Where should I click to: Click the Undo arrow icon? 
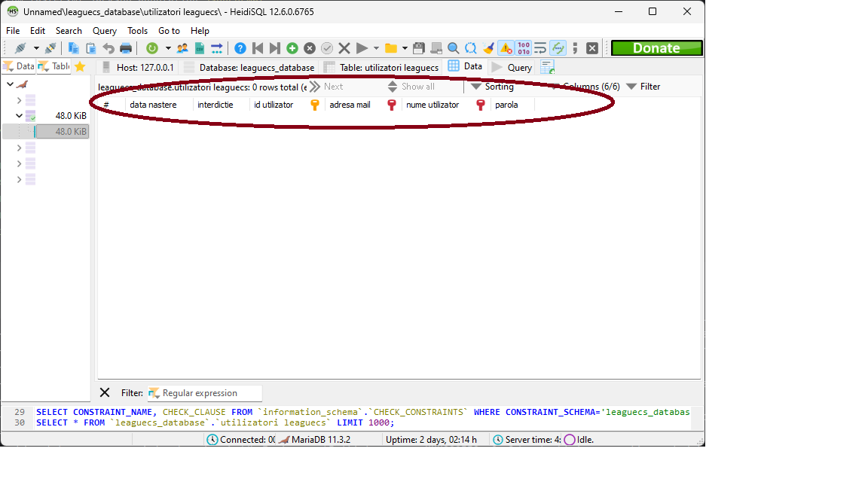[108, 48]
